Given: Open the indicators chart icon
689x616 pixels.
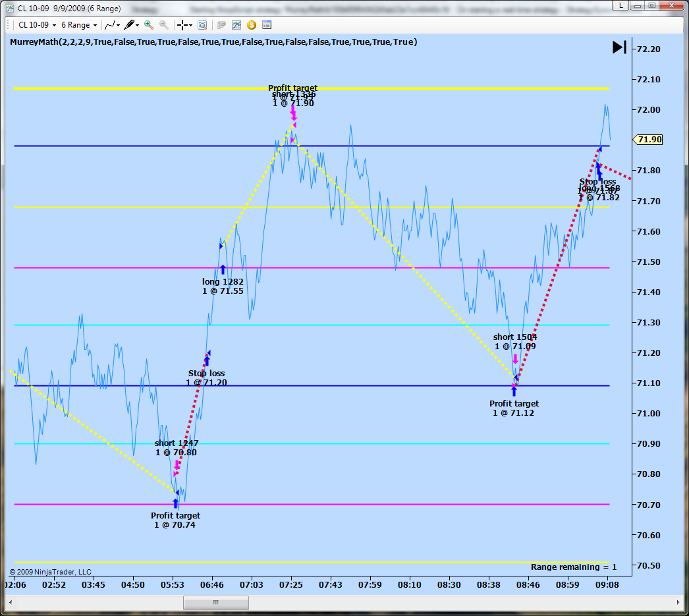Looking at the screenshot, I should [236, 25].
